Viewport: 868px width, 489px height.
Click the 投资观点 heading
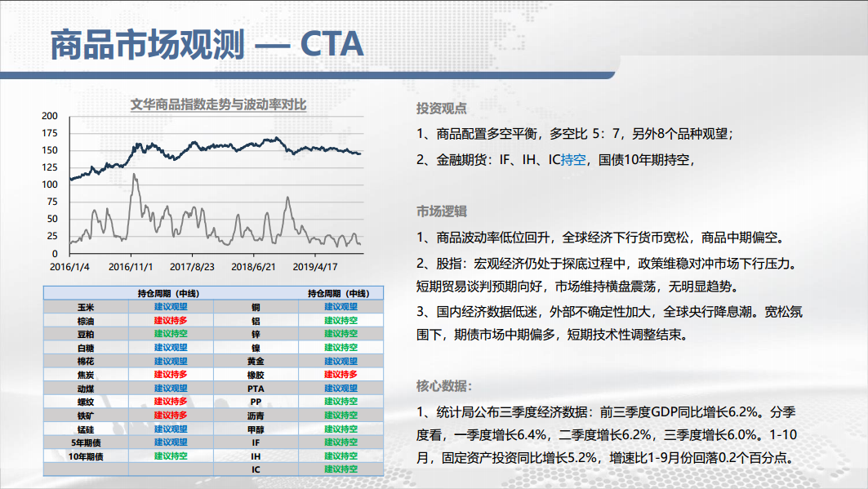coord(441,109)
